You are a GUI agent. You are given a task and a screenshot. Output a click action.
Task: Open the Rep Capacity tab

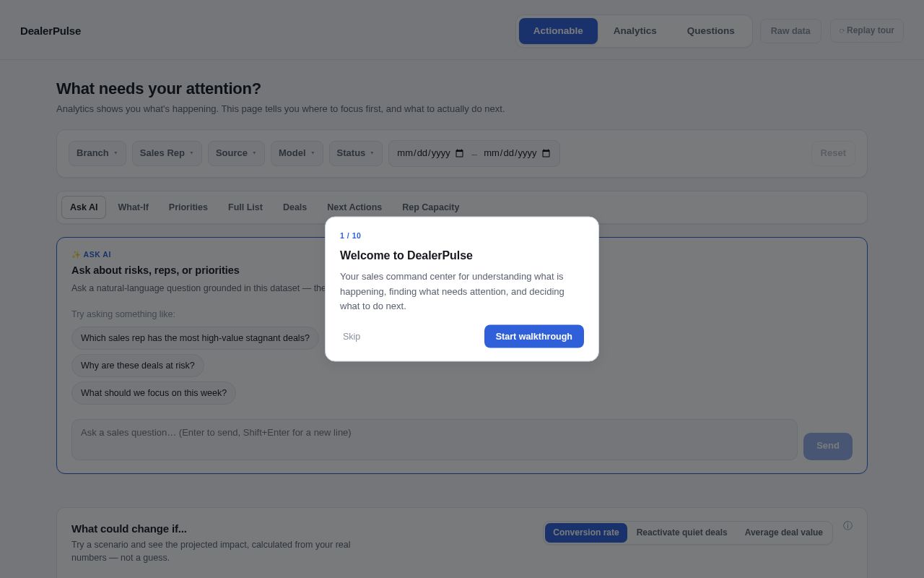click(431, 207)
